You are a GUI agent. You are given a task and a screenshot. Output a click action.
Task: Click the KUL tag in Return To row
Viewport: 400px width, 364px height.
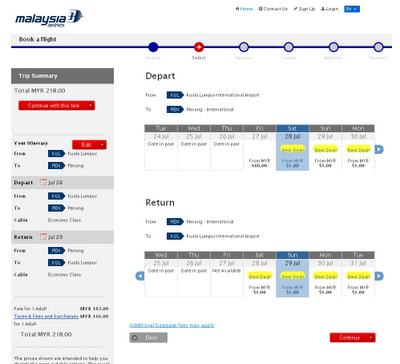[x=175, y=236]
